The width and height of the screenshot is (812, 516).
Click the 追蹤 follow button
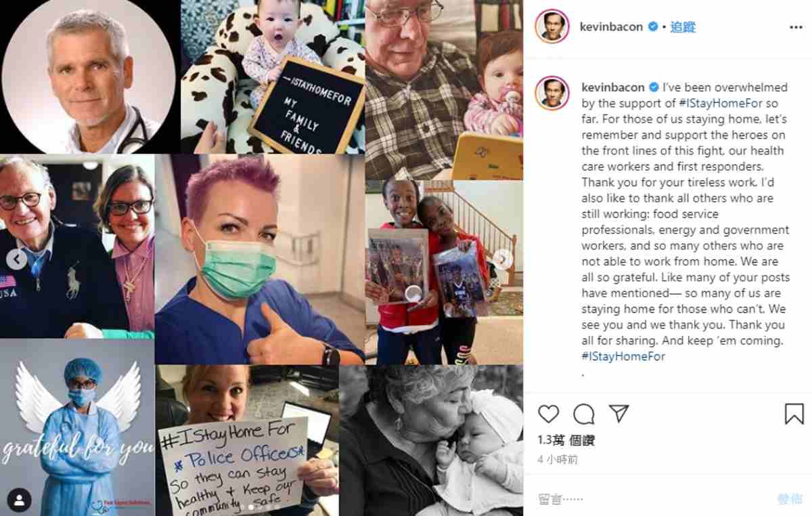(683, 27)
